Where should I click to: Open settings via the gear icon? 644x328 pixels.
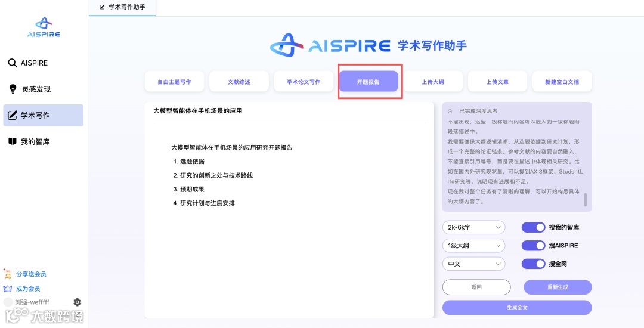click(77, 302)
